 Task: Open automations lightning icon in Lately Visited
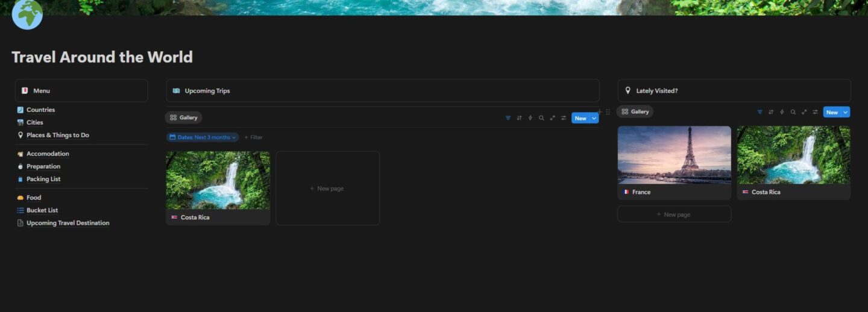click(x=782, y=112)
